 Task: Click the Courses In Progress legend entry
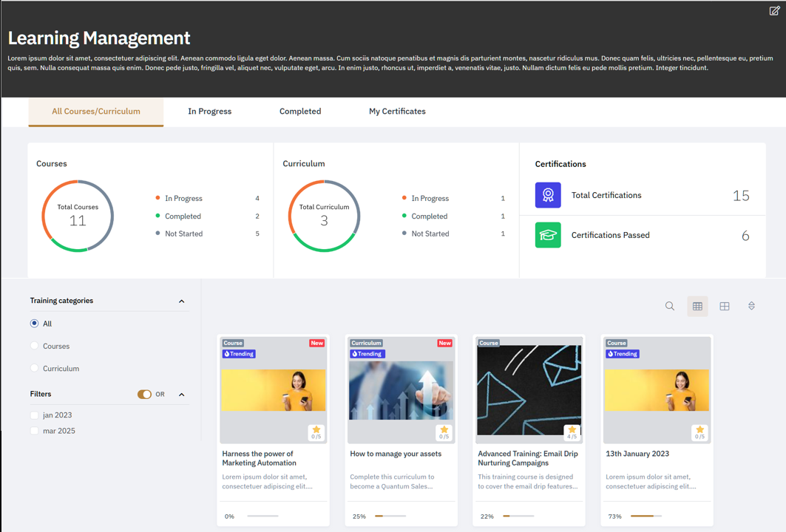(208, 198)
